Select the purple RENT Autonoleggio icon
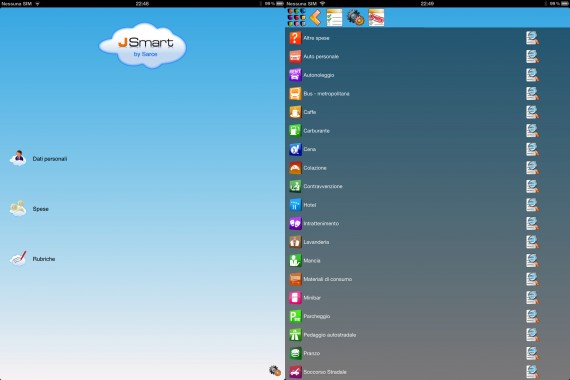This screenshot has width=570, height=380. click(295, 75)
